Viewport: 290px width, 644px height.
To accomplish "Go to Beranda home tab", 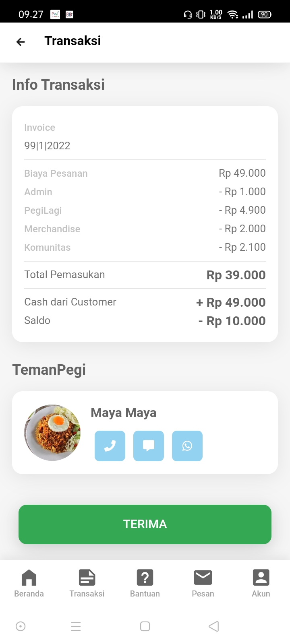I will (29, 583).
